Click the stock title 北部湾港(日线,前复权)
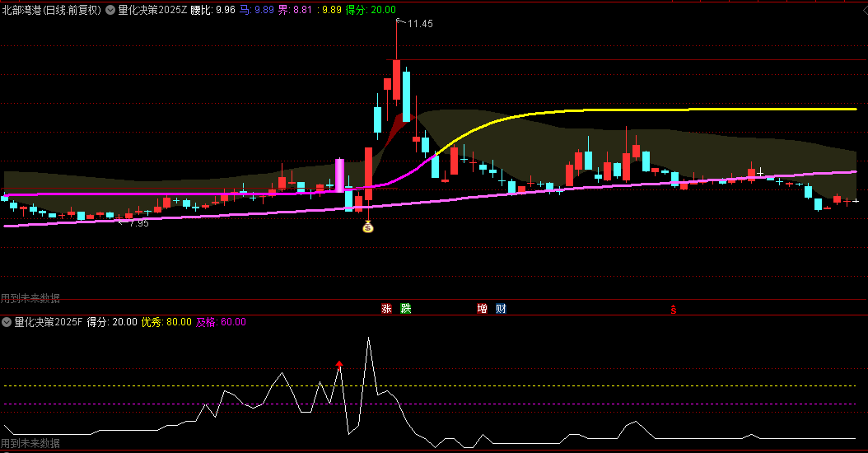The height and width of the screenshot is (453, 868). point(52,10)
